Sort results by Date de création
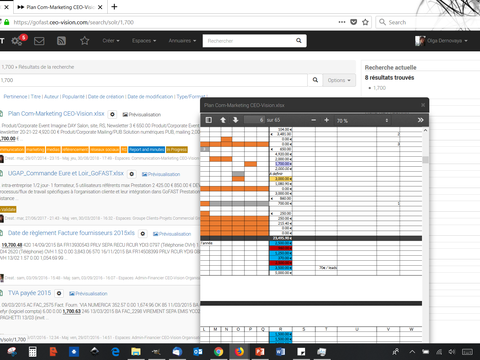 pos(106,97)
